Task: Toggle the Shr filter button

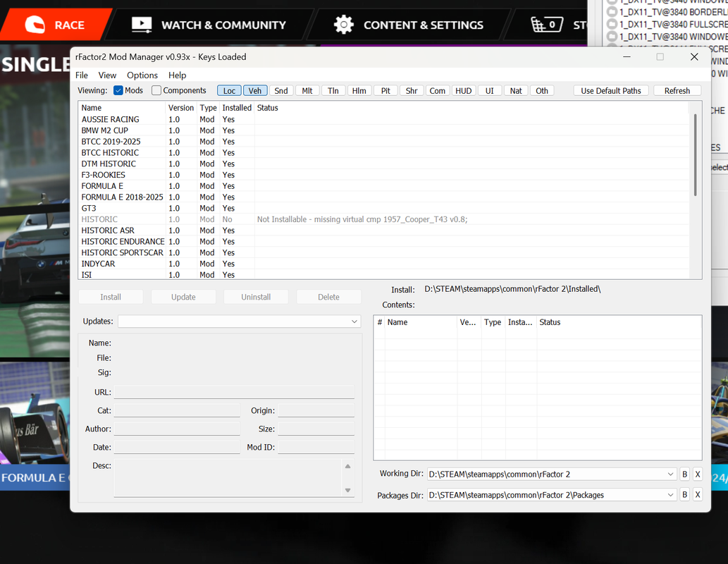Action: (412, 91)
